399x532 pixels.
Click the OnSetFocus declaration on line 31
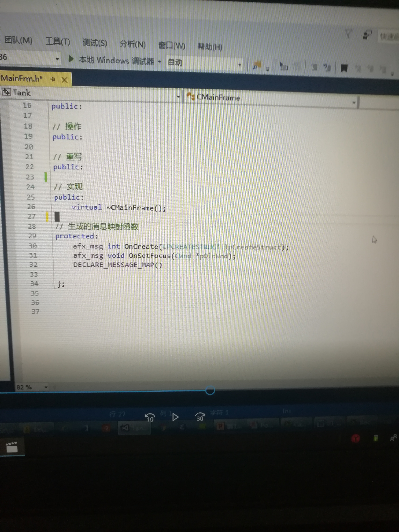[x=154, y=256]
